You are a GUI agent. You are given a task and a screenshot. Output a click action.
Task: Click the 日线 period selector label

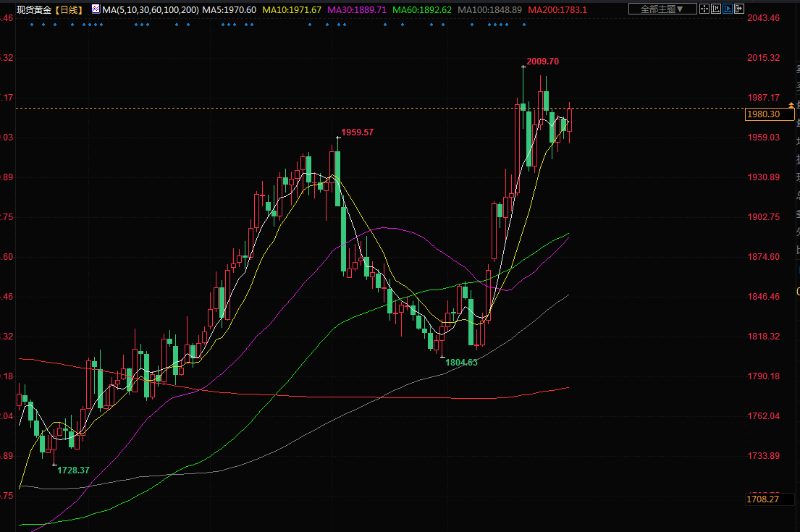[x=70, y=9]
